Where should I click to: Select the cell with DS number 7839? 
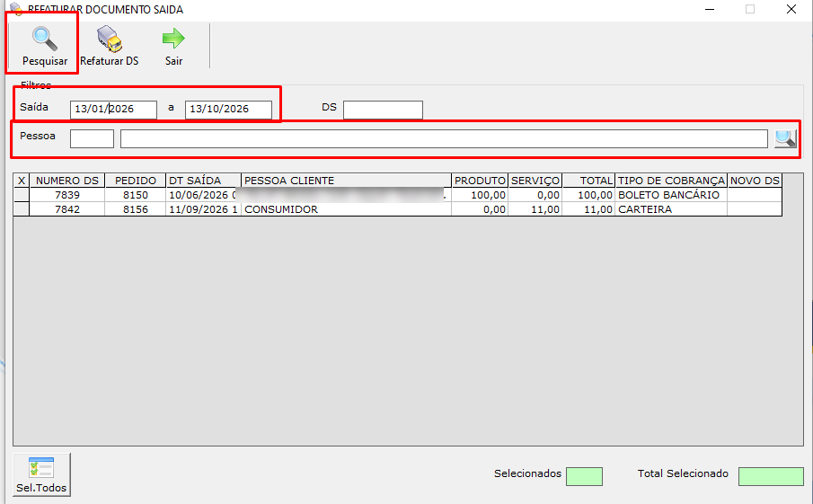[x=67, y=195]
